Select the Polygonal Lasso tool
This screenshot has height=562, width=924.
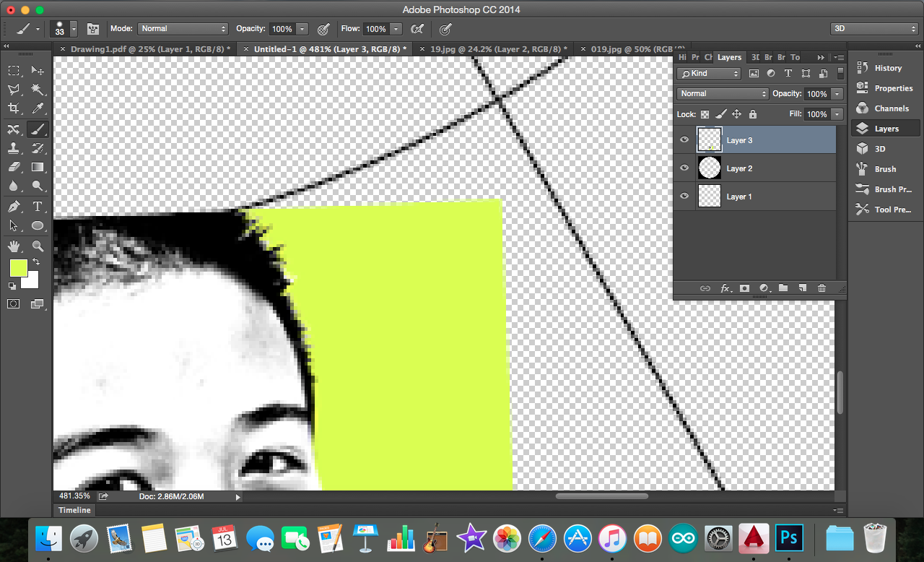14,90
